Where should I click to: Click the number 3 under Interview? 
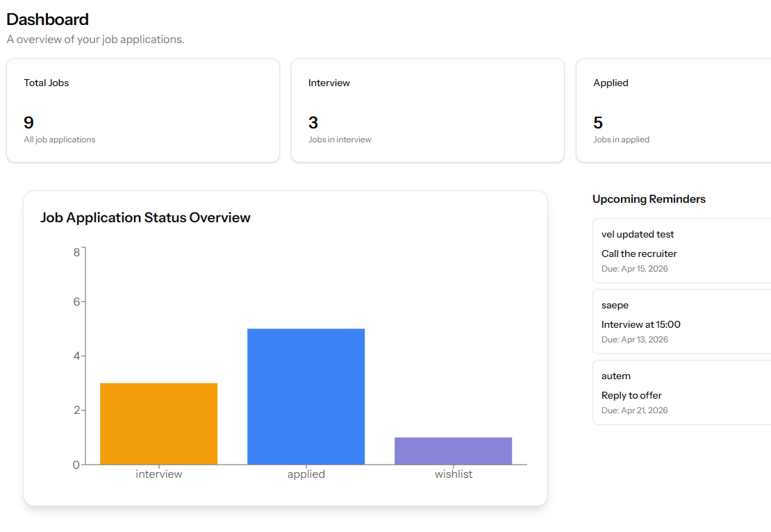click(313, 122)
